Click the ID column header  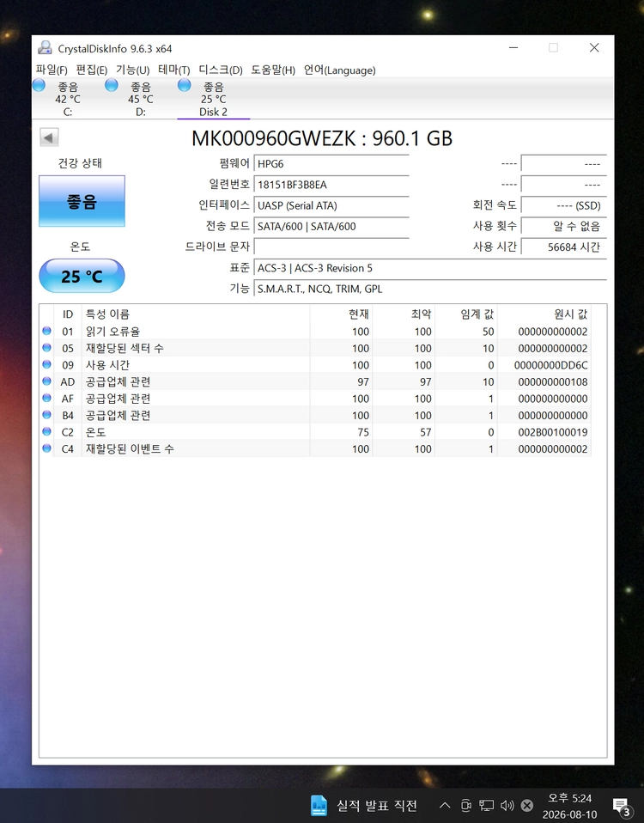point(68,314)
